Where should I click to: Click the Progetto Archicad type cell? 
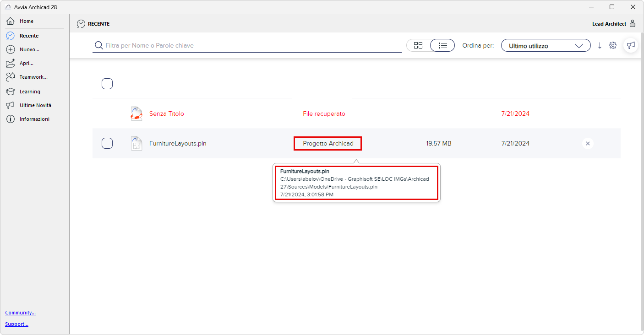click(328, 143)
